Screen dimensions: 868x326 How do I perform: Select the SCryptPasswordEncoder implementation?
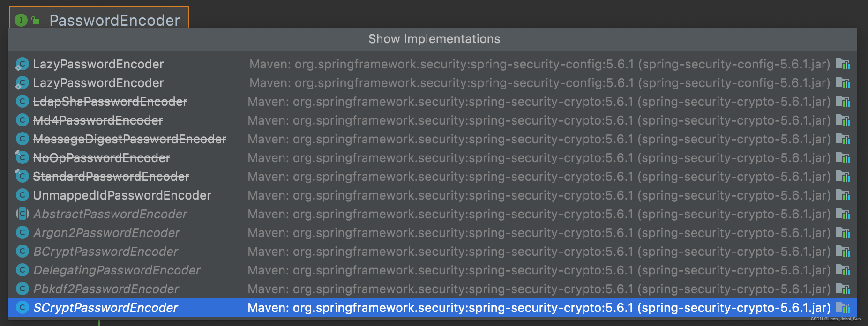click(105, 308)
